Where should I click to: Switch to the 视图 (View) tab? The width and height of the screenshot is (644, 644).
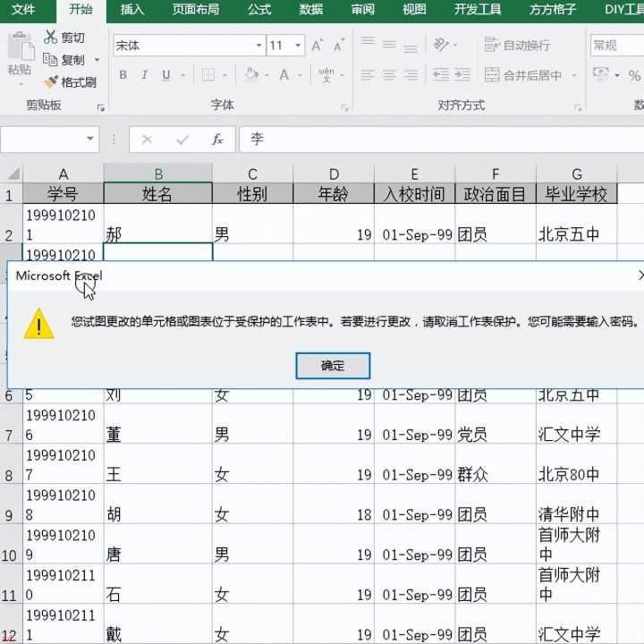point(414,9)
